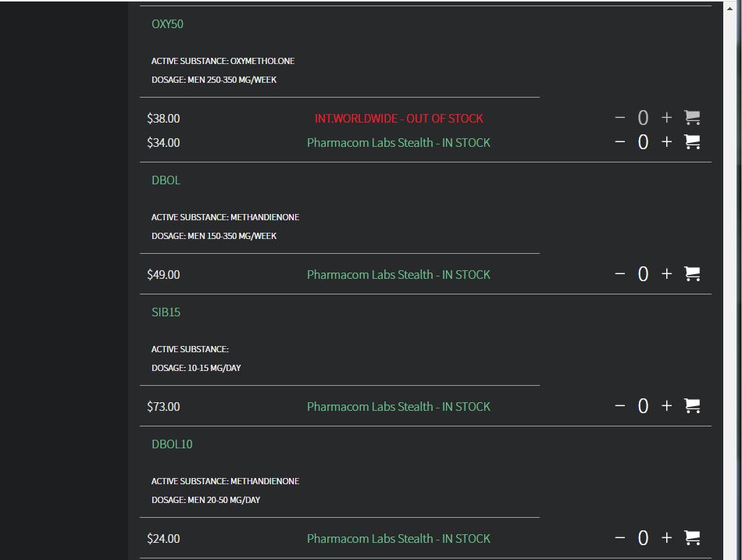Increase quantity for SIB15 $73.00
This screenshot has width=742, height=560.
click(666, 405)
